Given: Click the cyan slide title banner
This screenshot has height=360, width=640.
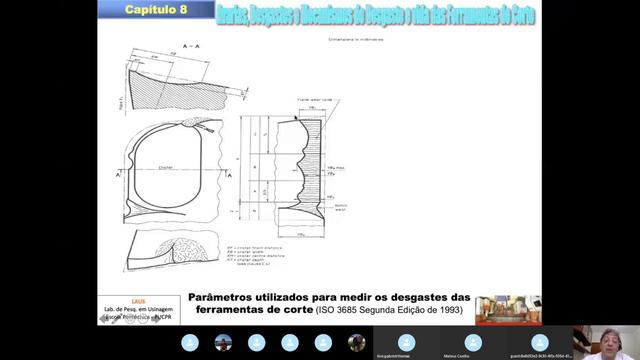Looking at the screenshot, I should click(376, 16).
